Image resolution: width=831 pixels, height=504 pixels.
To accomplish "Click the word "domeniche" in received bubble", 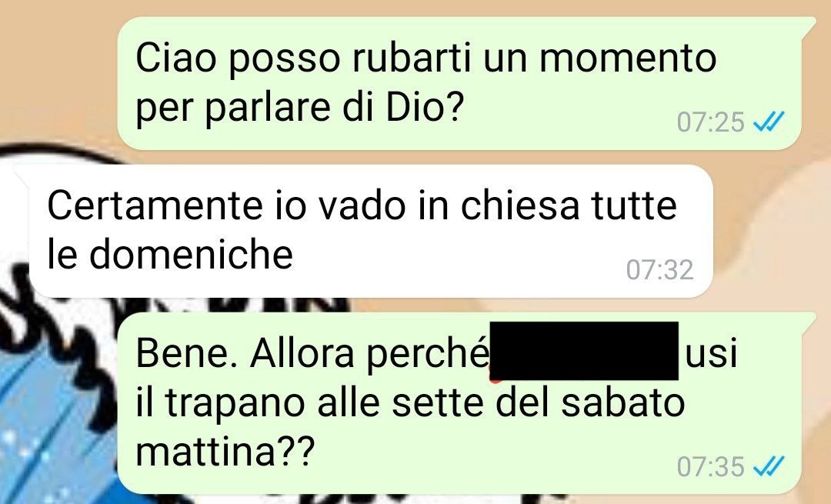I will point(190,255).
